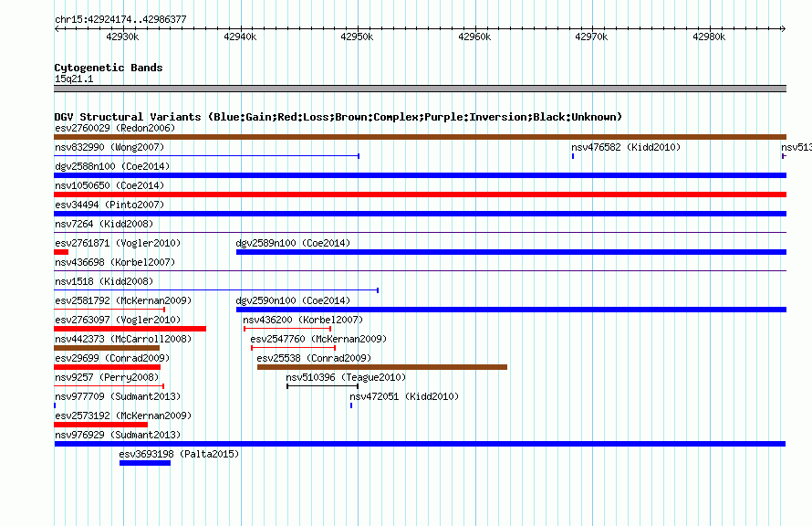Click the nsv1050650 (Coe2014) red loss bar

click(x=420, y=195)
